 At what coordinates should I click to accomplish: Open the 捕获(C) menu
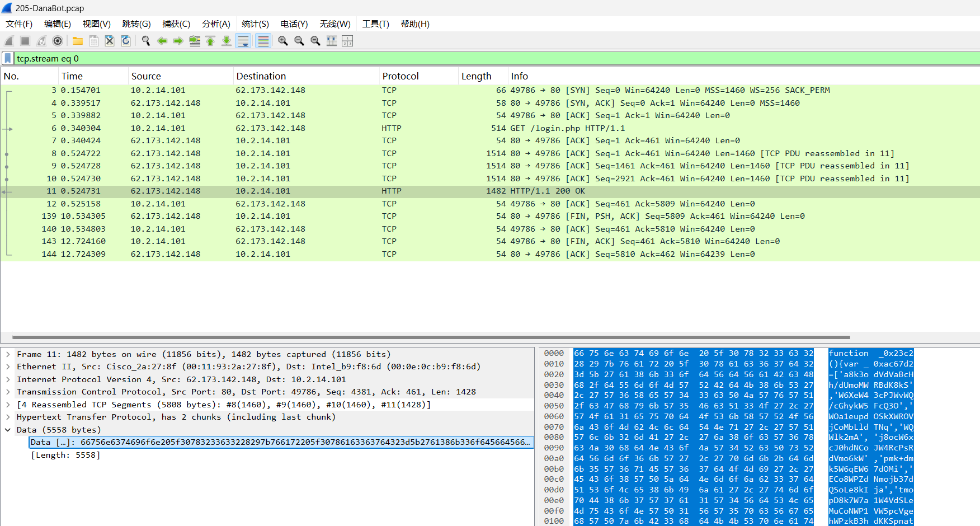coord(176,24)
